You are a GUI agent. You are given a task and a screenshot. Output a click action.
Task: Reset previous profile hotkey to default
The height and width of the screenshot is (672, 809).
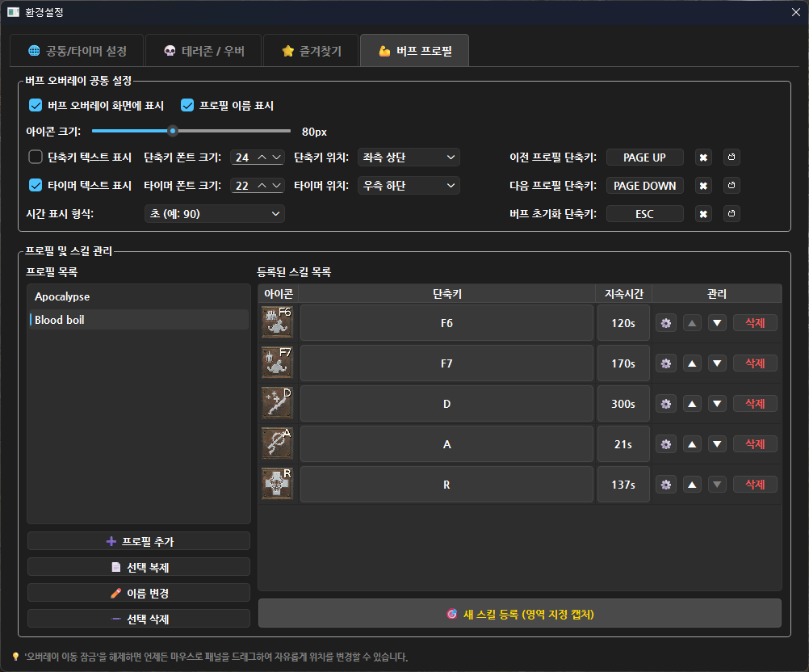coord(731,157)
